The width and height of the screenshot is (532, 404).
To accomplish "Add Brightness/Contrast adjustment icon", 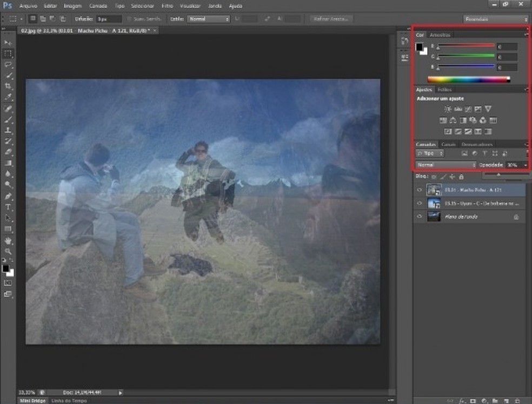I will click(x=448, y=109).
